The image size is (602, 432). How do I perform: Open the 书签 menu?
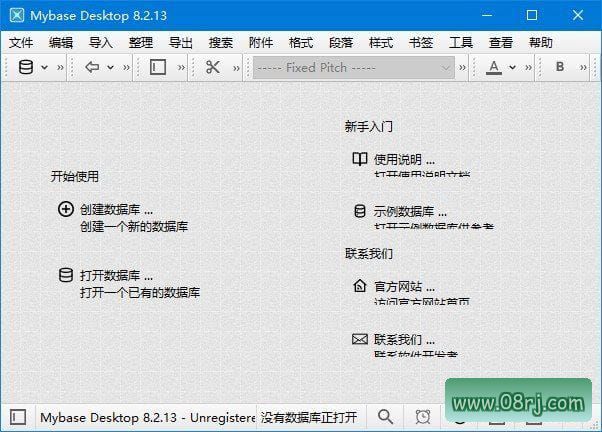tap(421, 42)
